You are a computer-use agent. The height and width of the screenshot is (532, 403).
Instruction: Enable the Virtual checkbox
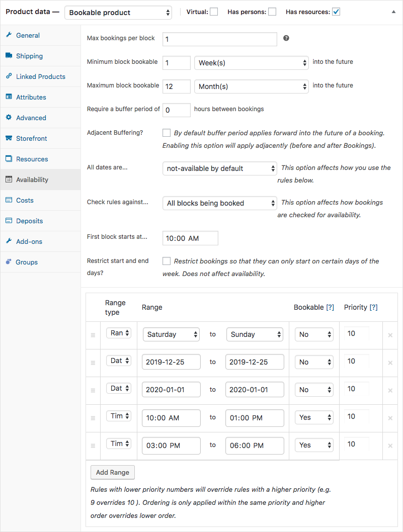point(214,11)
